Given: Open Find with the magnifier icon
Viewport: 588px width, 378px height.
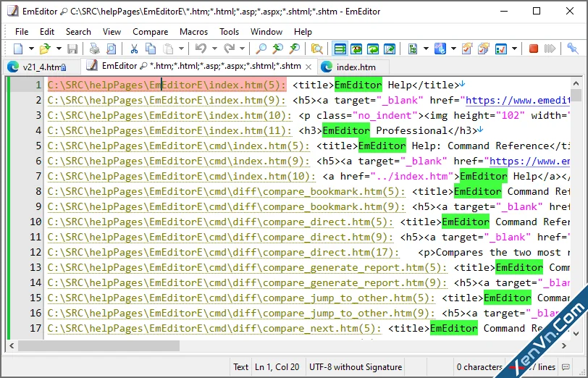Looking at the screenshot, I should 261,49.
